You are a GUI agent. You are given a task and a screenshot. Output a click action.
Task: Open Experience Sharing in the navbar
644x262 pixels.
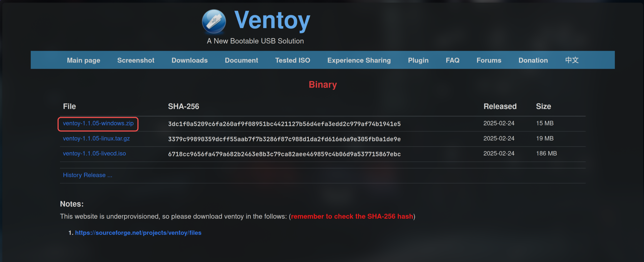359,60
